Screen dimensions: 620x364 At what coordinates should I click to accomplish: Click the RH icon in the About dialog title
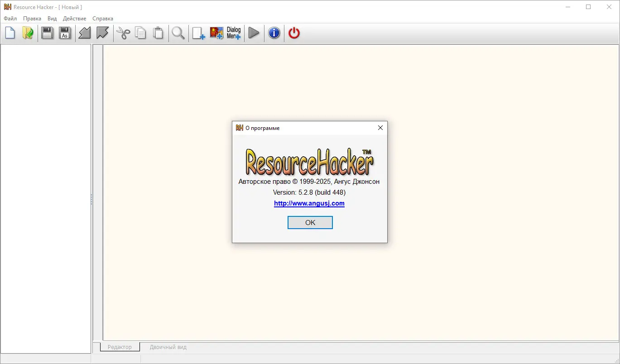pyautogui.click(x=240, y=128)
